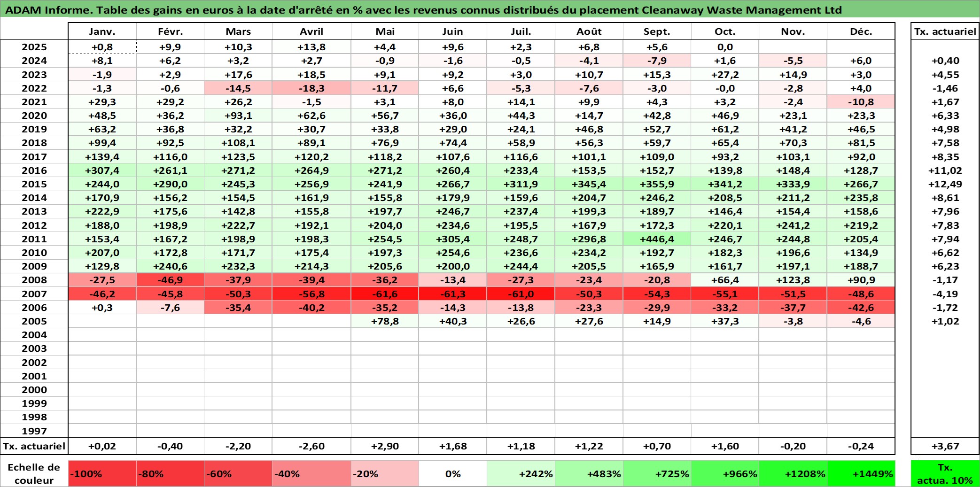This screenshot has height=487, width=980.
Task: Click the +966% color scale swatch
Action: (x=725, y=473)
